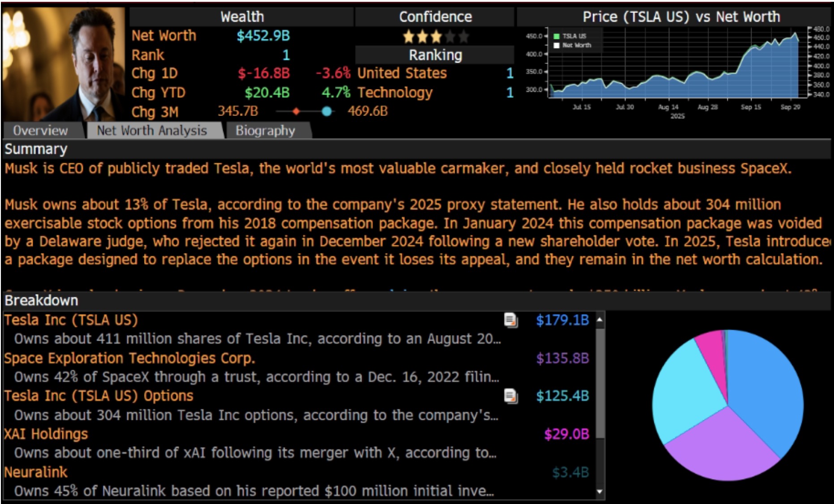Image resolution: width=834 pixels, height=504 pixels.
Task: Open the XAI Holdings entry
Action: coord(46,434)
